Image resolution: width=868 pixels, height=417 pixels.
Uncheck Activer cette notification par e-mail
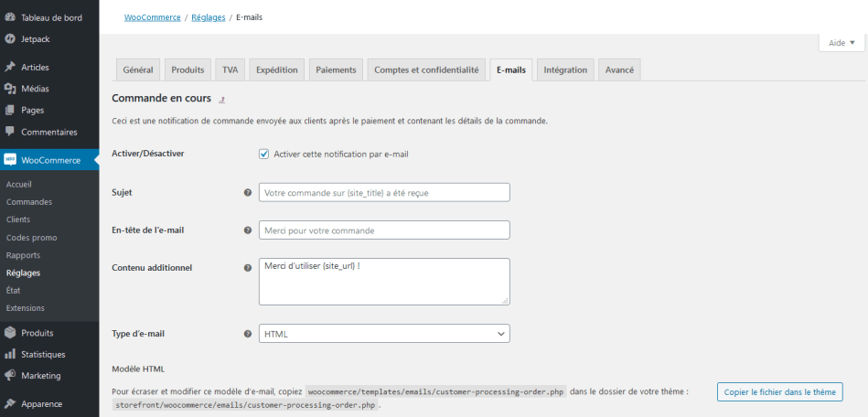point(264,154)
